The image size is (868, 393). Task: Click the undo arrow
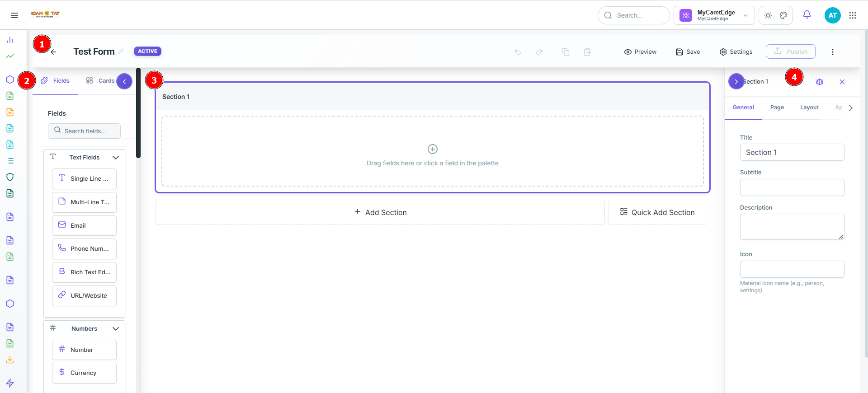pos(518,52)
